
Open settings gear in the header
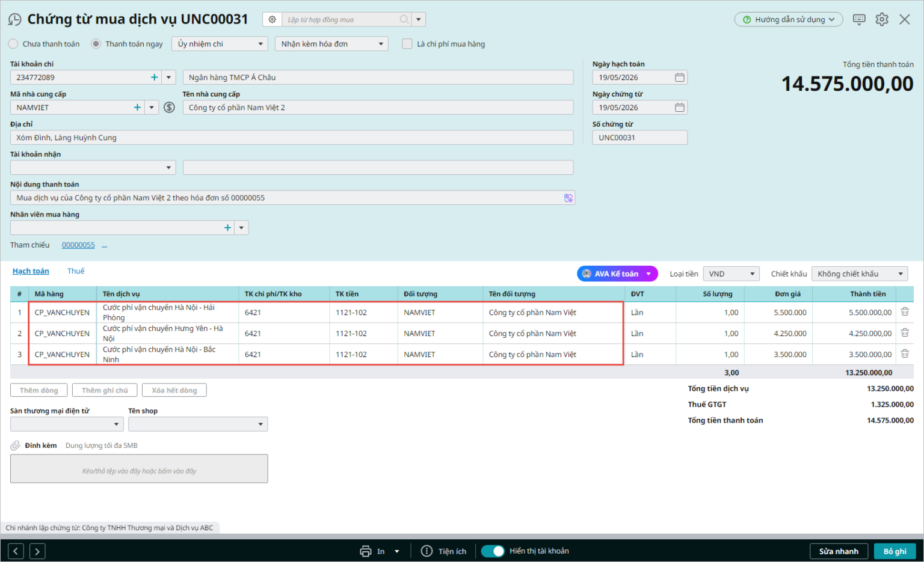(882, 19)
